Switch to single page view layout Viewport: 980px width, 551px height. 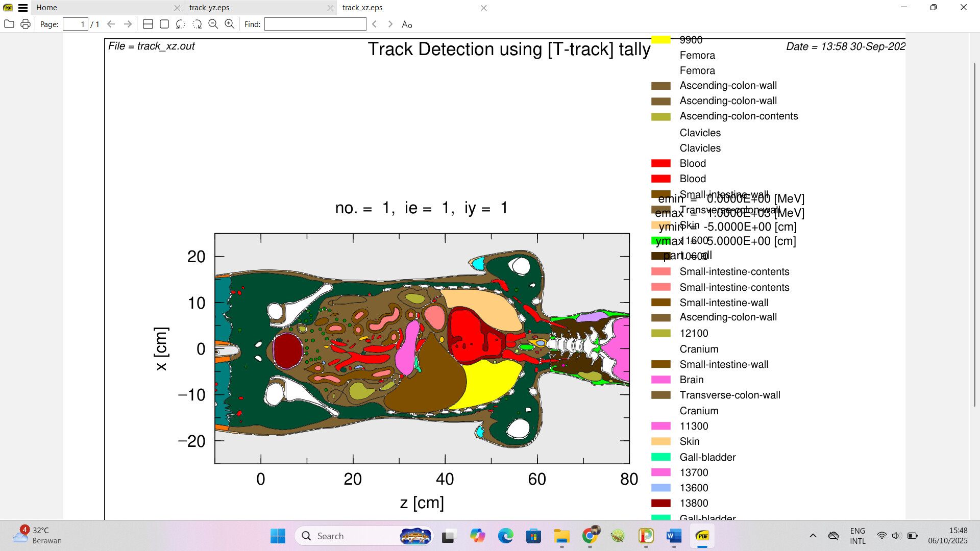[x=164, y=24]
